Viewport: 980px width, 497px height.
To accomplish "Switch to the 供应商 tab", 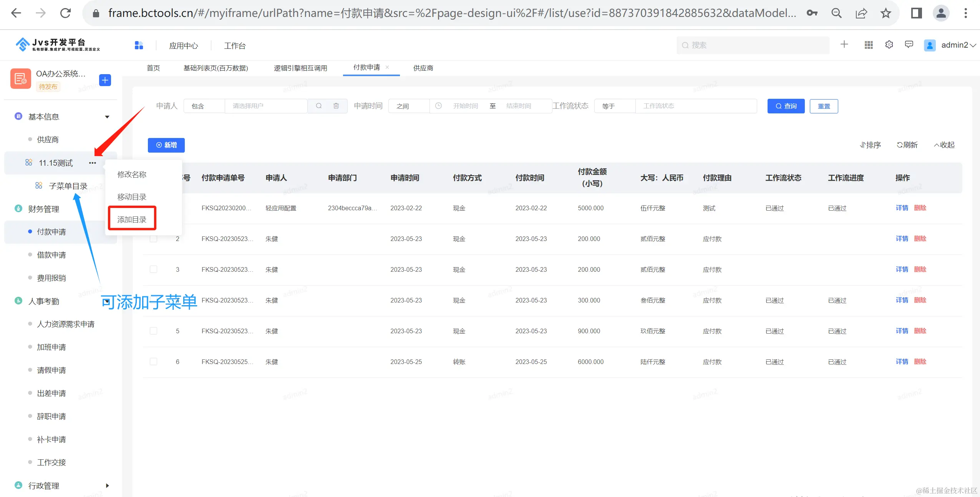I will [423, 68].
